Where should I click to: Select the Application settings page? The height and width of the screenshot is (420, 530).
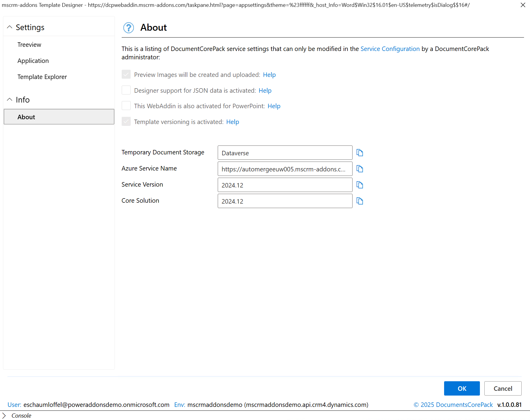coord(33,61)
